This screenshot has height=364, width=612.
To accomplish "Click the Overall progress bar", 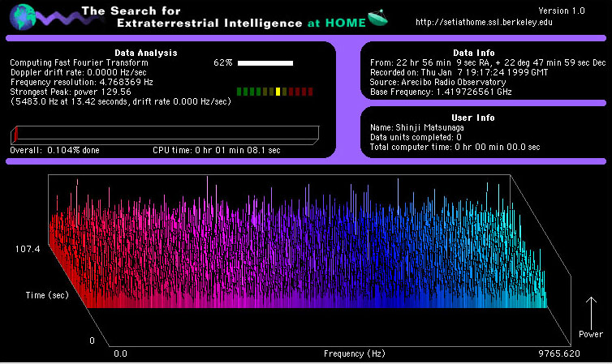I will pos(165,135).
